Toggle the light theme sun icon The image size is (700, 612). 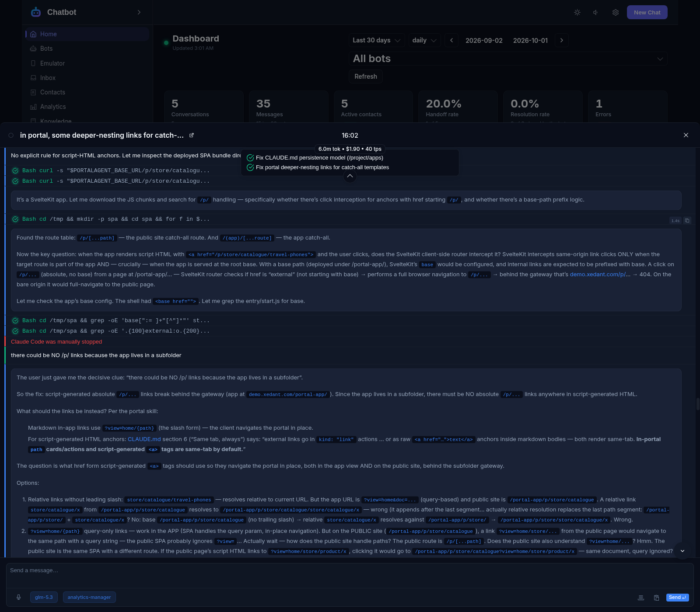(577, 12)
